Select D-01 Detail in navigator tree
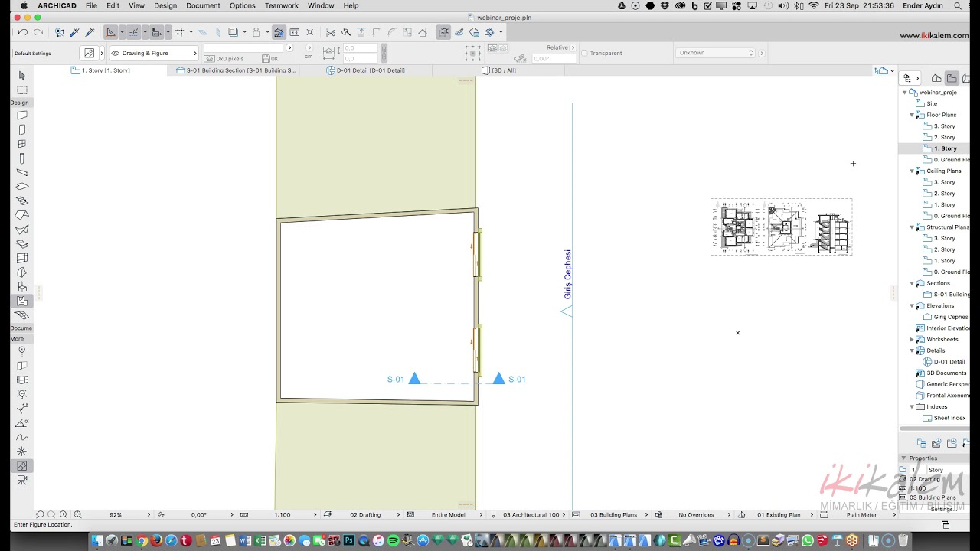Image resolution: width=980 pixels, height=551 pixels. (x=949, y=362)
